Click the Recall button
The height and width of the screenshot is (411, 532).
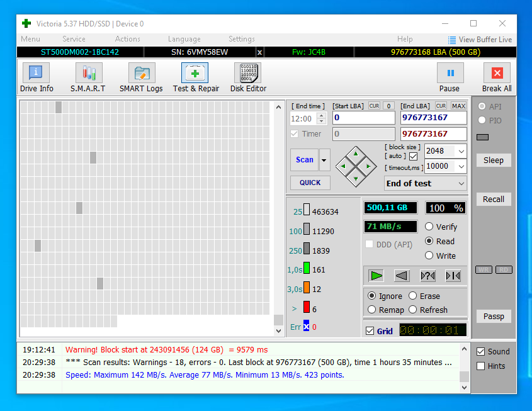(494, 199)
